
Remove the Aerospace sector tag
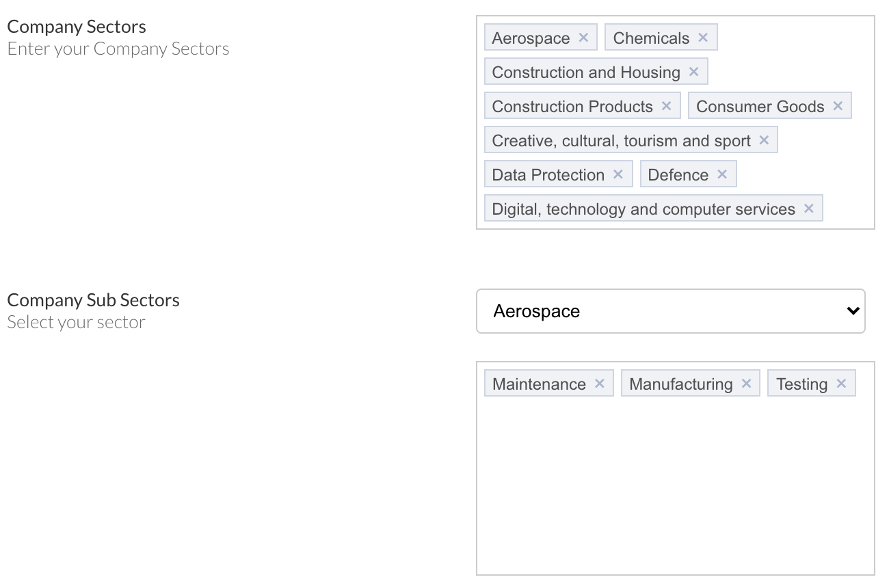click(x=585, y=38)
